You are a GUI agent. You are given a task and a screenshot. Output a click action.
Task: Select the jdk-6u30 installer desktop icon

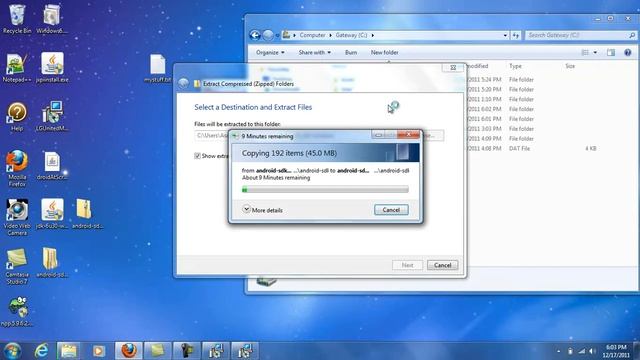(52, 214)
